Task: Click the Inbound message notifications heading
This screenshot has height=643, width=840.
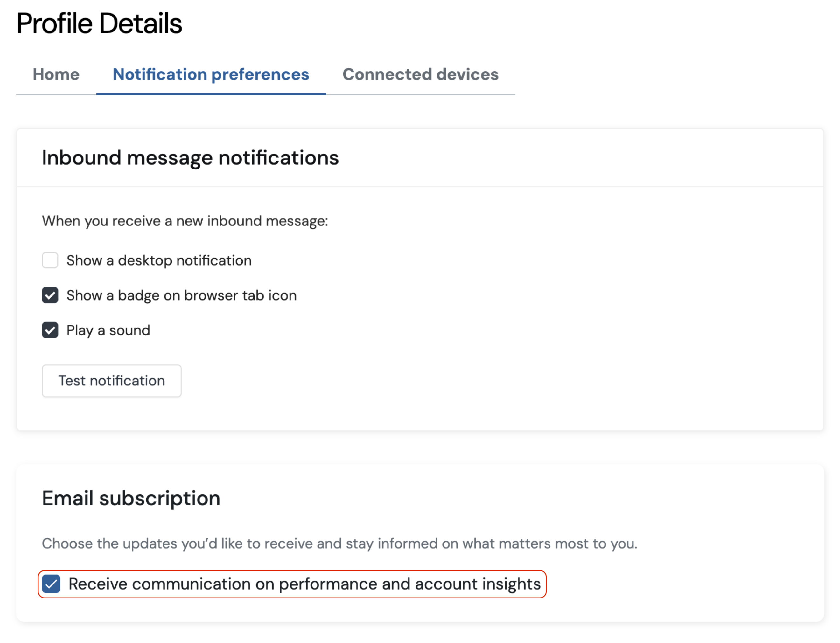Action: coord(190,158)
